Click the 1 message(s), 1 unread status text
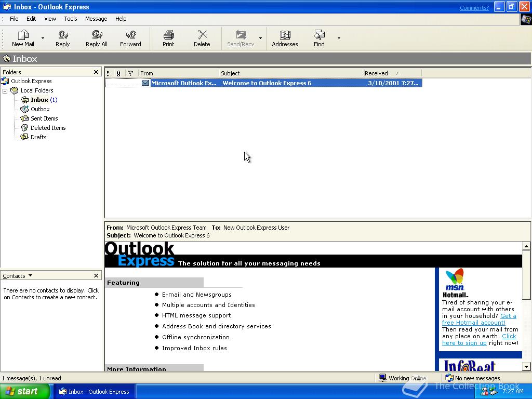Screen dimensions: 532x399 32,378
